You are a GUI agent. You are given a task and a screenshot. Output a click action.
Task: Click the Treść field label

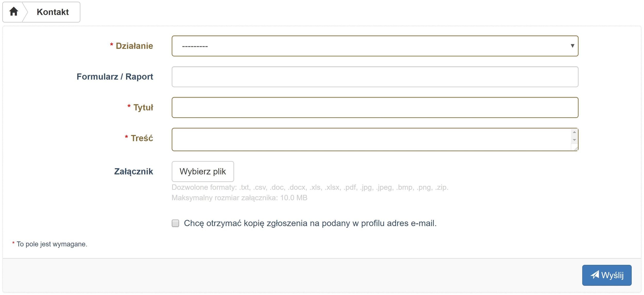(x=142, y=138)
